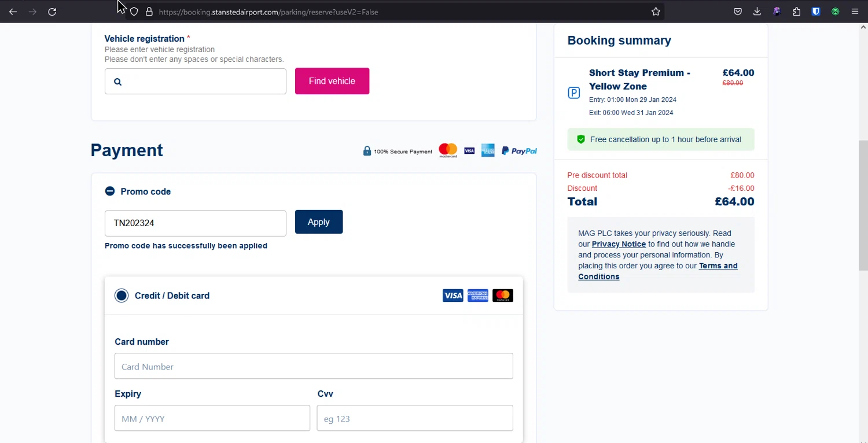Click the 'Vehicle registration' label

pos(144,39)
